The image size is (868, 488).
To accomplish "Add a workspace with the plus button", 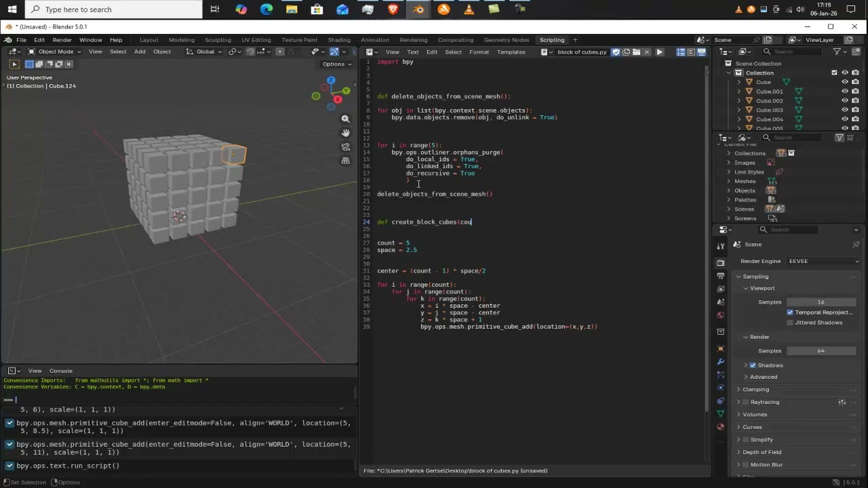I will click(x=575, y=40).
